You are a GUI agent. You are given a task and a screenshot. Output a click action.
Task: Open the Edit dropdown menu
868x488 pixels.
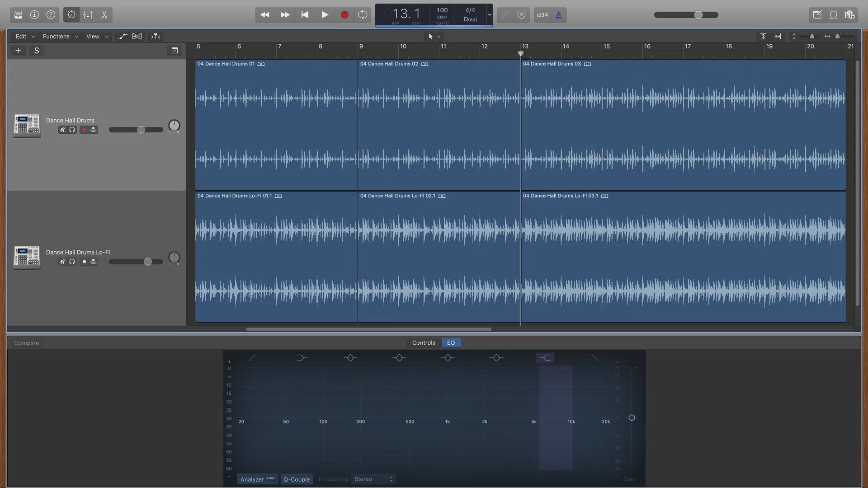click(x=25, y=36)
